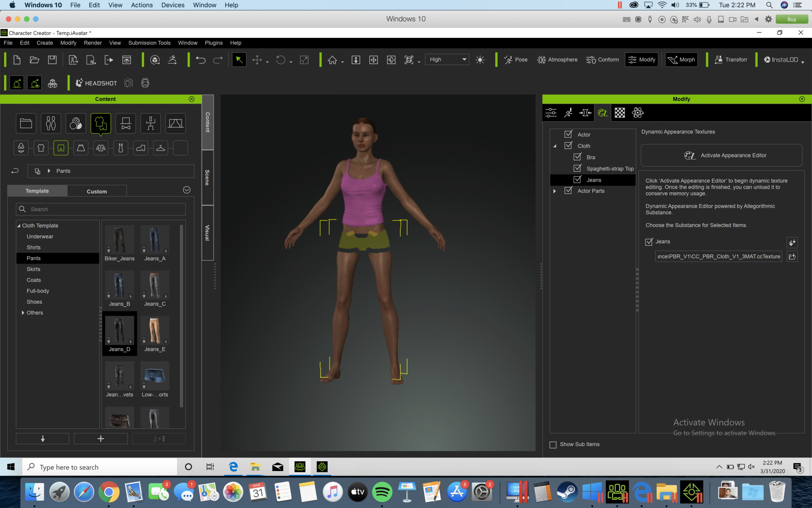Open the circled chevron options menu
The image size is (812, 508).
(x=187, y=190)
